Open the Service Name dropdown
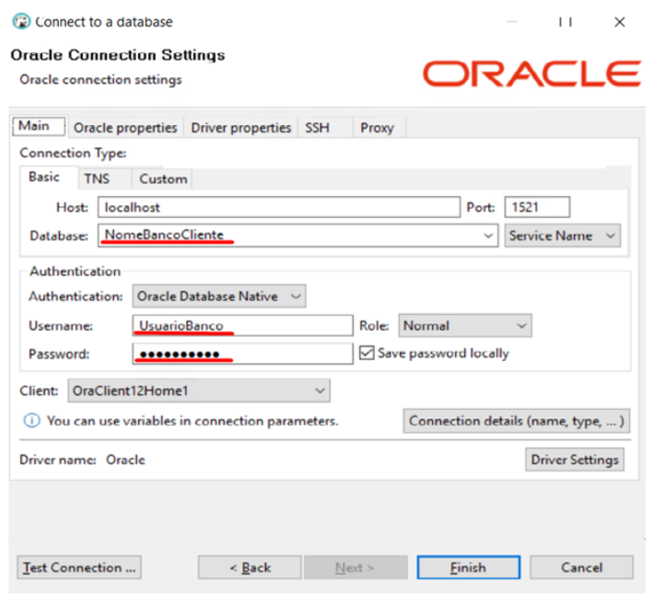The width and height of the screenshot is (649, 594). [562, 236]
